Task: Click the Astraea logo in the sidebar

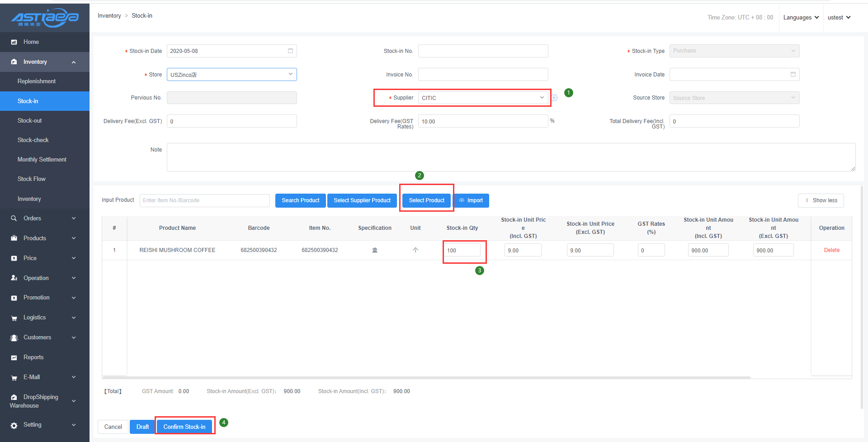Action: (x=45, y=18)
